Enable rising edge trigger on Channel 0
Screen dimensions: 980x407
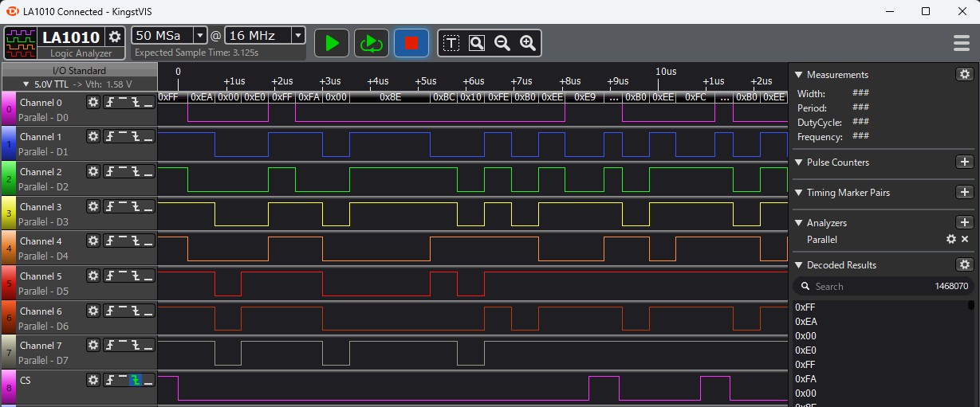coord(110,103)
